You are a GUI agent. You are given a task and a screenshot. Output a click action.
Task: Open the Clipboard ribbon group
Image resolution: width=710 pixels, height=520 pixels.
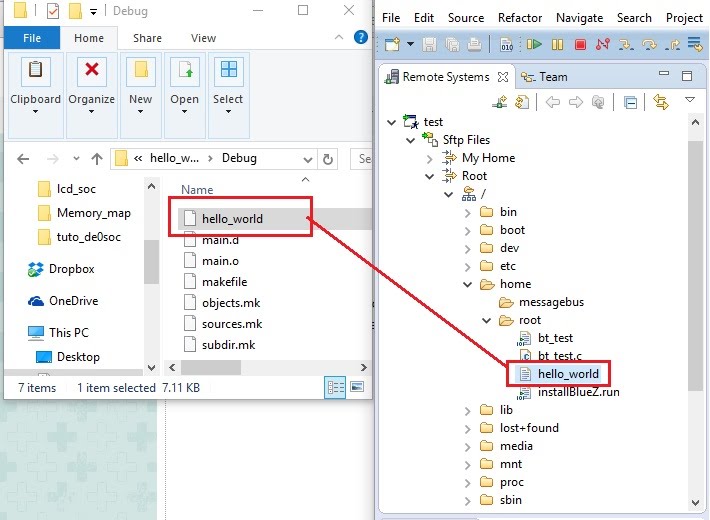click(35, 95)
